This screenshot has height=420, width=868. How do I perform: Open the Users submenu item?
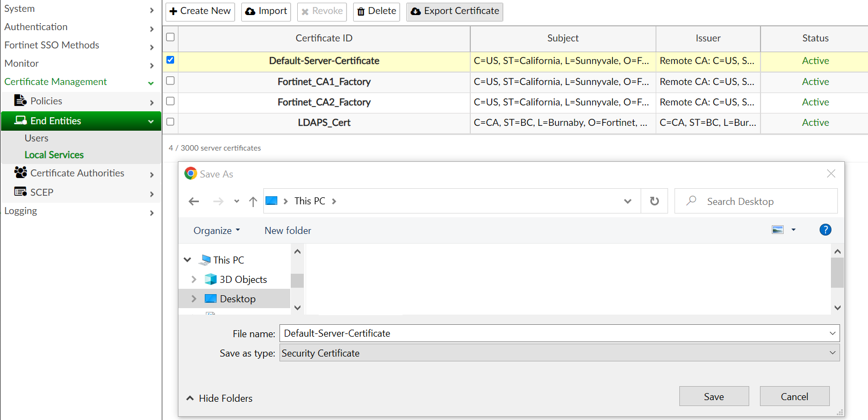pos(37,138)
